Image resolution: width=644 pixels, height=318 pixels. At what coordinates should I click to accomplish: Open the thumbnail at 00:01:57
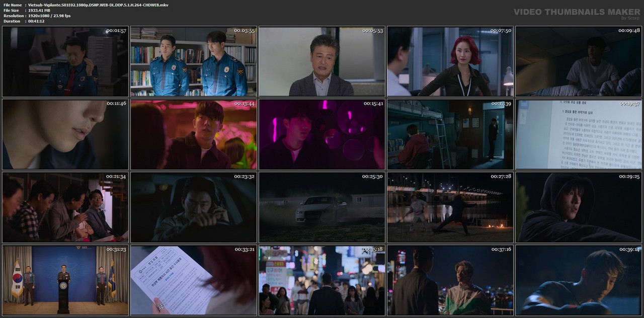[x=65, y=61]
